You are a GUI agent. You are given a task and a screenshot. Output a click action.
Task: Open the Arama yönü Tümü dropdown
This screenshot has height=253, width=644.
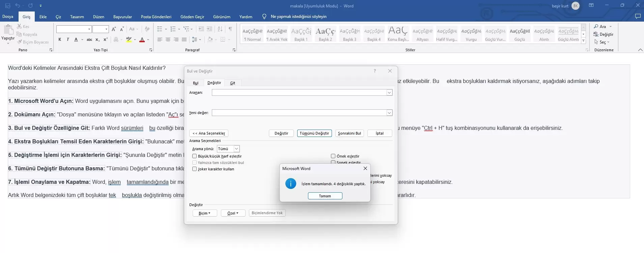click(x=236, y=149)
